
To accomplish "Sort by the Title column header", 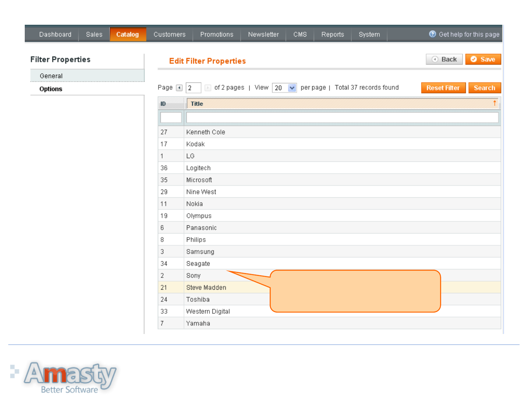I will [x=342, y=104].
